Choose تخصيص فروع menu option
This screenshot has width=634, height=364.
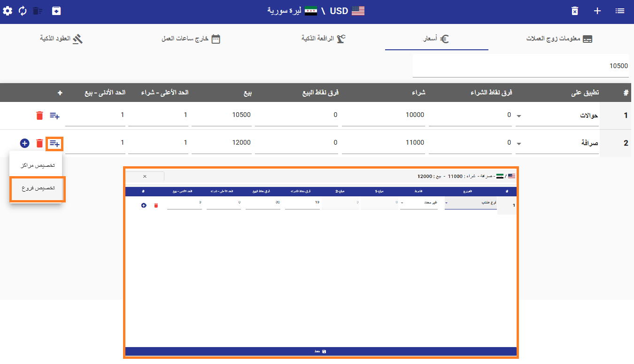(38, 188)
